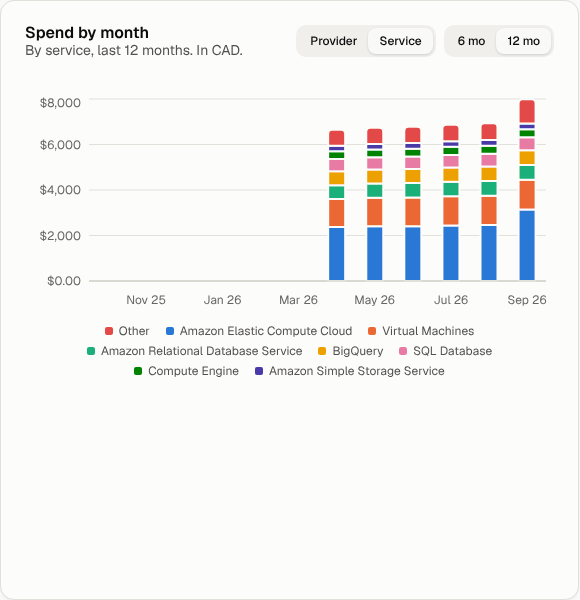Toggle Other series in legend
Viewport: 580px width, 600px height.
point(127,331)
